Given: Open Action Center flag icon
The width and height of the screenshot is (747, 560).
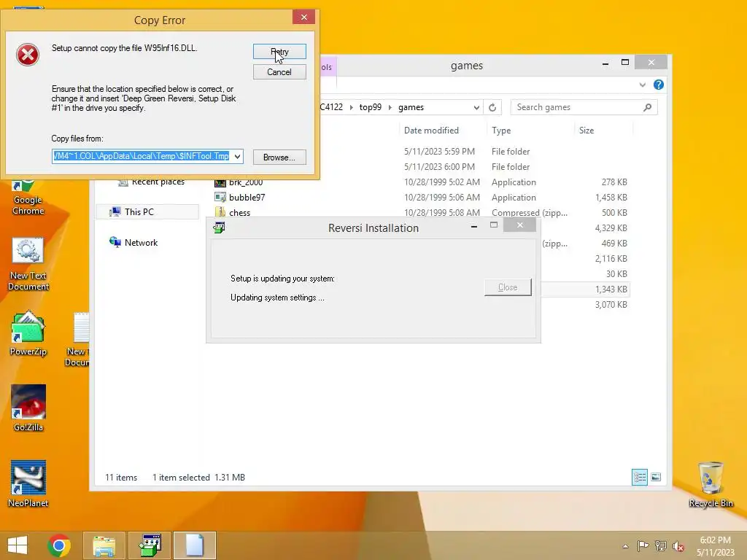Looking at the screenshot, I should (643, 545).
